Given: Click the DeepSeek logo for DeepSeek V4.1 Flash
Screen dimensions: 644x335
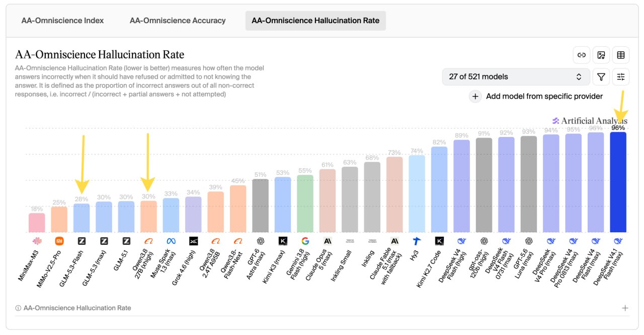Looking at the screenshot, I should click(618, 241).
